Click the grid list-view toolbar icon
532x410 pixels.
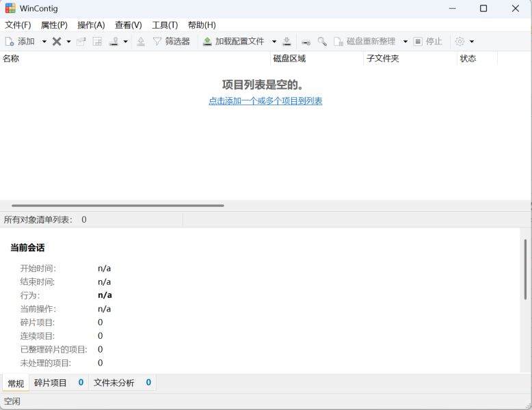pos(97,42)
